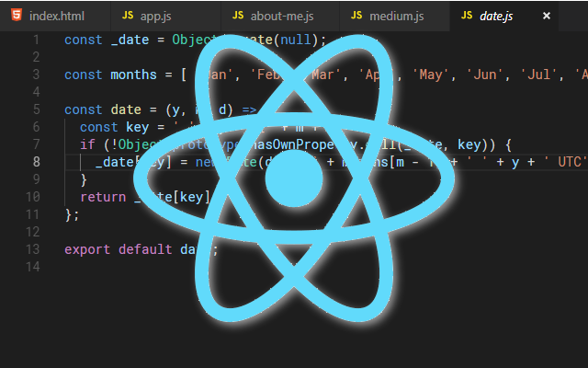Click the 'Jul' string in months array
588x368 pixels.
click(x=539, y=75)
